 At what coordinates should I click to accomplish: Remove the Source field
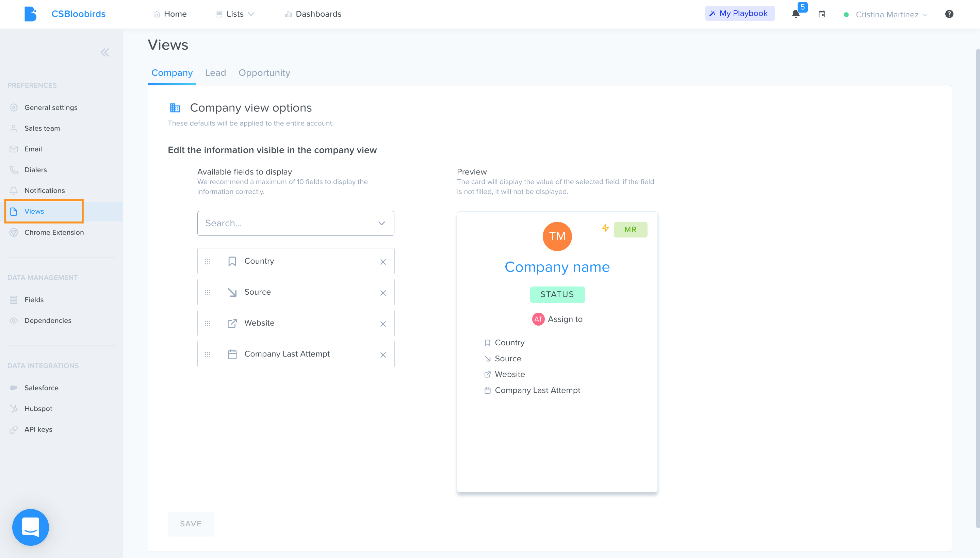(383, 293)
